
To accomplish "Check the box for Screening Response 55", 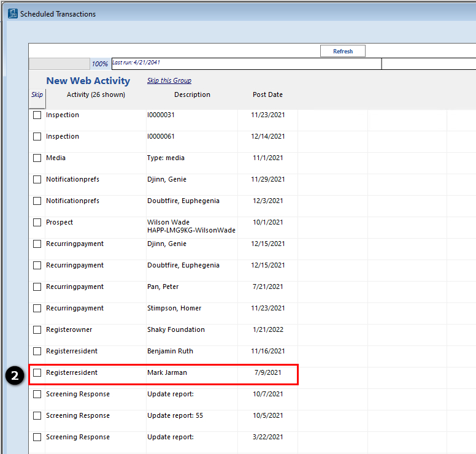I will pyautogui.click(x=37, y=415).
